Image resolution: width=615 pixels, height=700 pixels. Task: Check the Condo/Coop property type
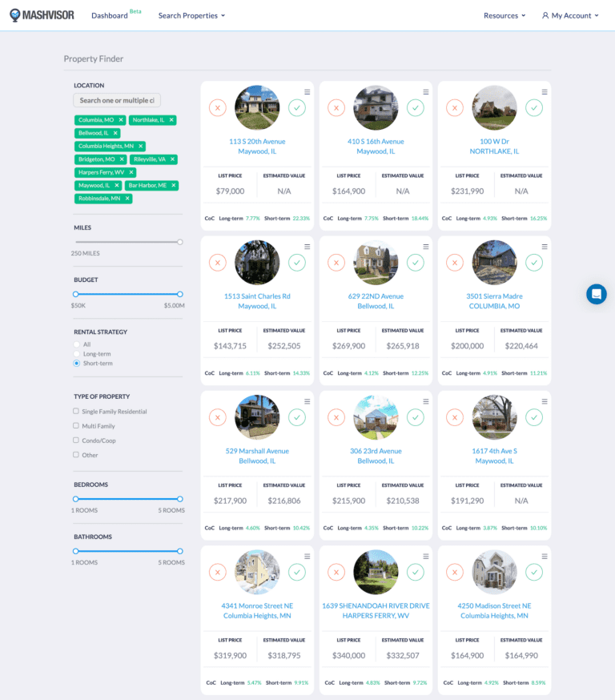coord(76,441)
